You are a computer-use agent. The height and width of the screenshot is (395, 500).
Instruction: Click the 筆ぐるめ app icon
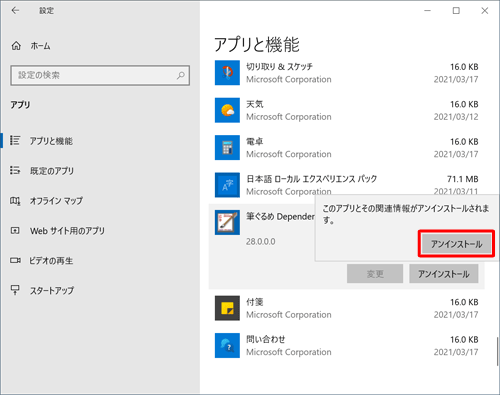click(227, 222)
